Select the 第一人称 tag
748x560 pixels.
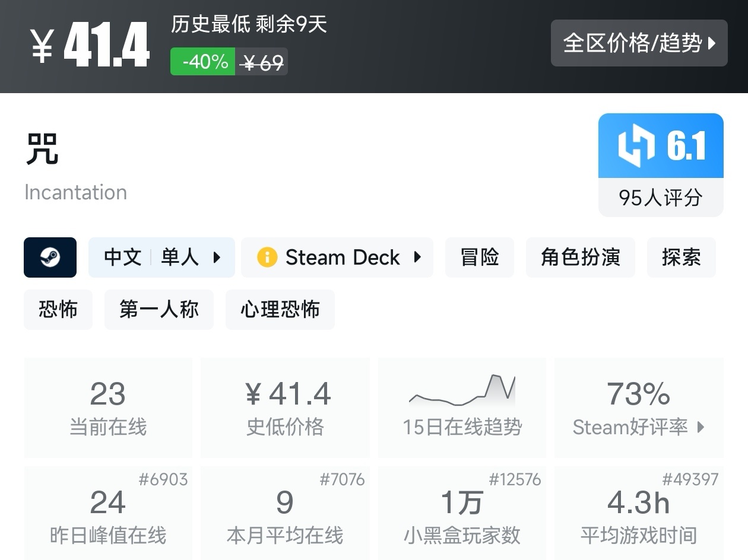click(x=159, y=309)
